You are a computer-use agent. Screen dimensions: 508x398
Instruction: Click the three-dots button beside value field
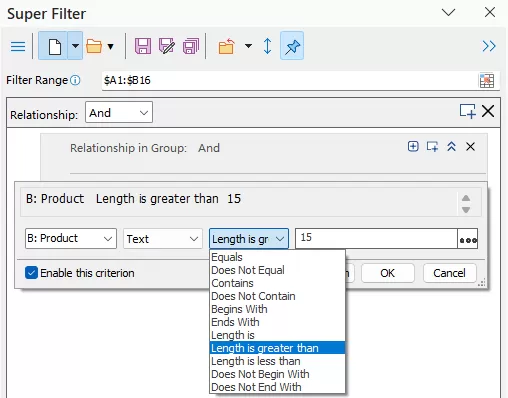[468, 239]
